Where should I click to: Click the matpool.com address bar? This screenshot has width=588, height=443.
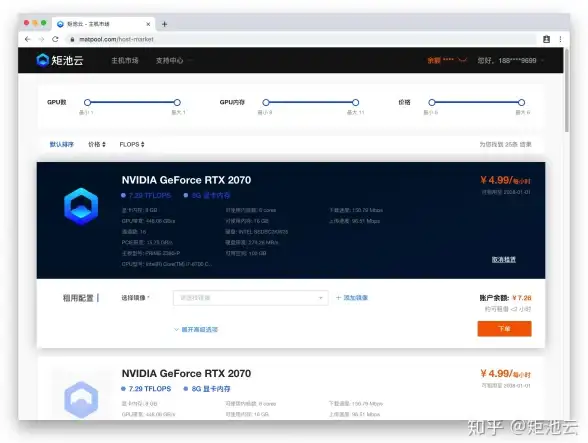coord(302,39)
